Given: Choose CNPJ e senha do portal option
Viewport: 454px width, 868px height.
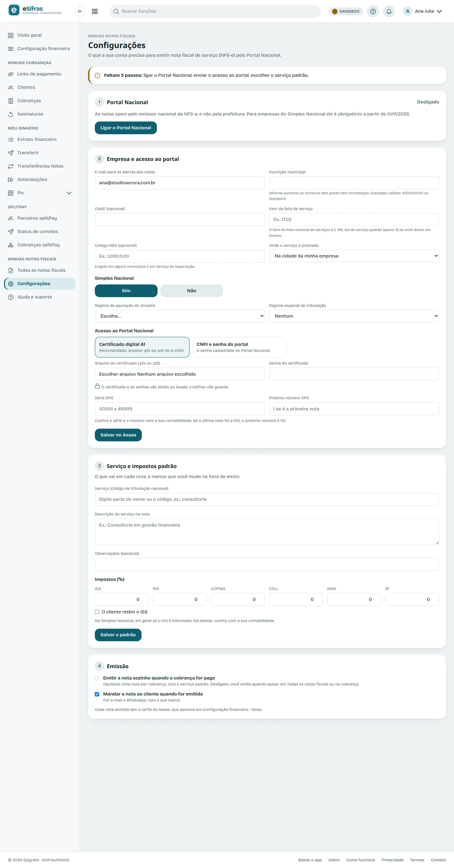Looking at the screenshot, I should (x=239, y=347).
